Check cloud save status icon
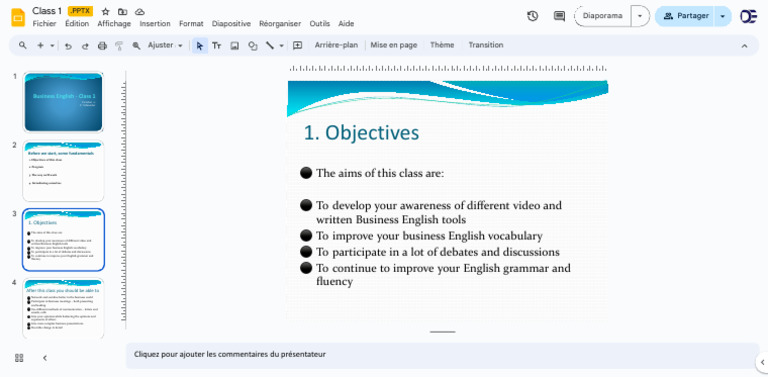768x377 pixels. [140, 12]
